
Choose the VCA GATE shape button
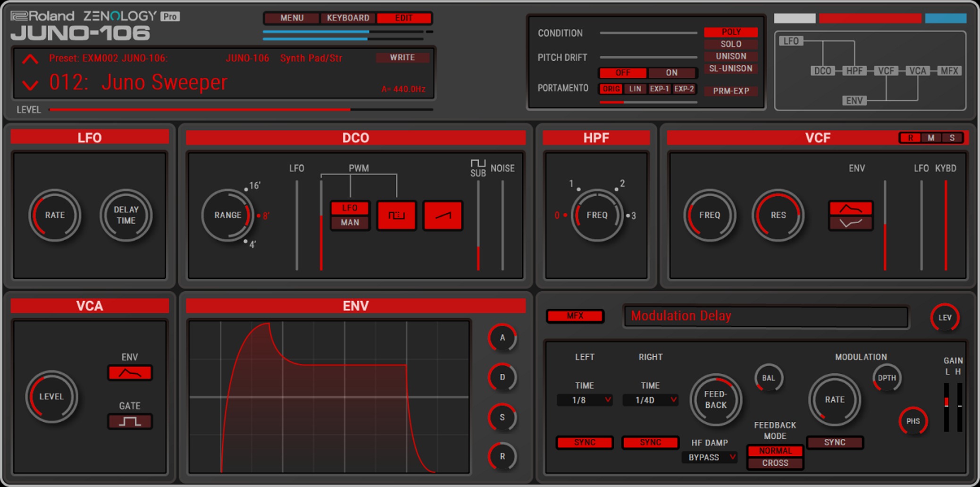130,421
